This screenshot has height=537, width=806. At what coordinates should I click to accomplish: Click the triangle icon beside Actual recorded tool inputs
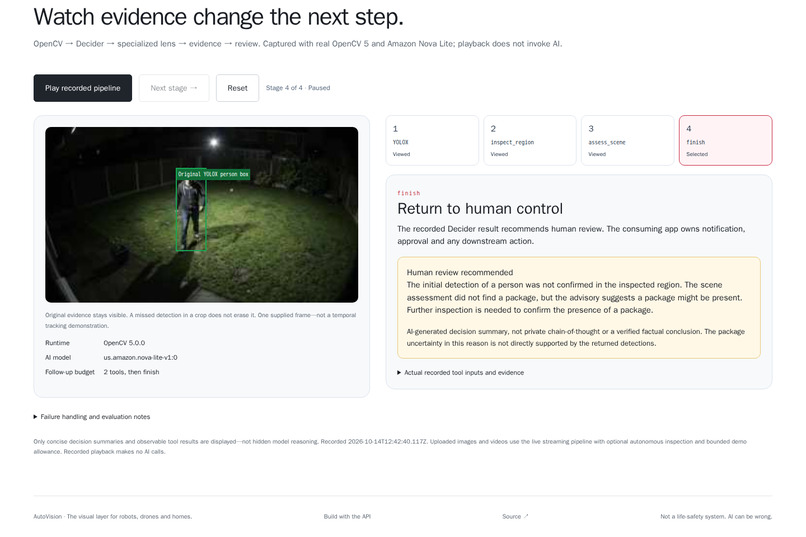click(x=399, y=373)
